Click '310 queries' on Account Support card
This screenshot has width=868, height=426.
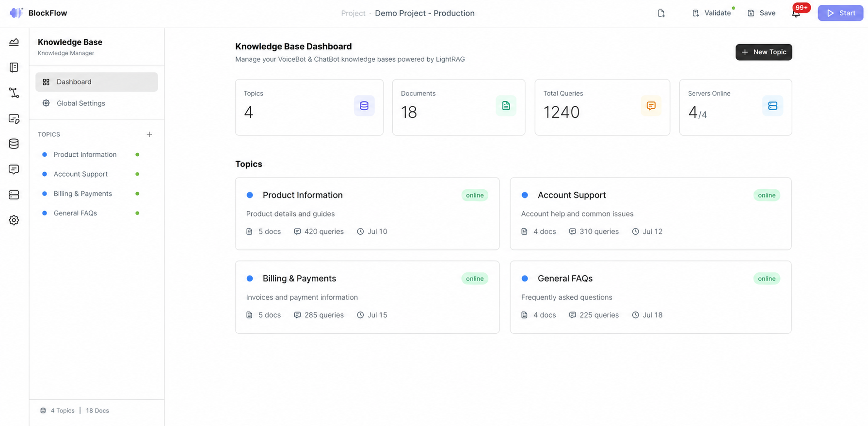click(599, 231)
